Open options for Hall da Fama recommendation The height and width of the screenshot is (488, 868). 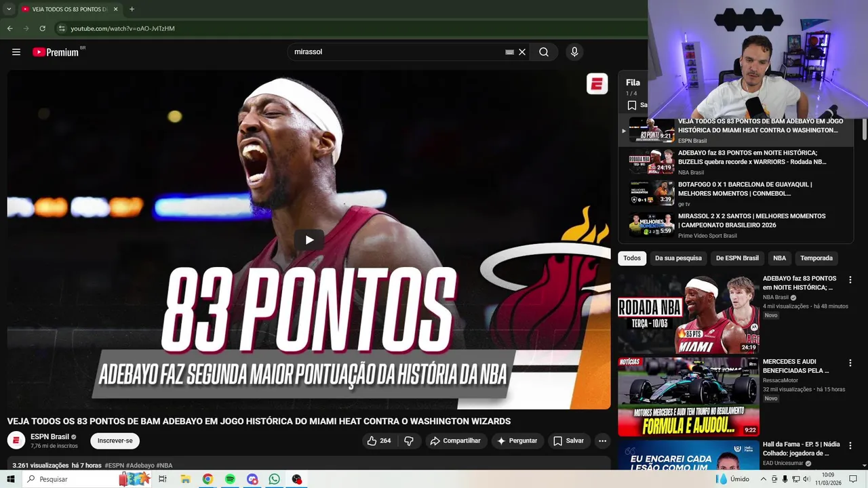(850, 445)
